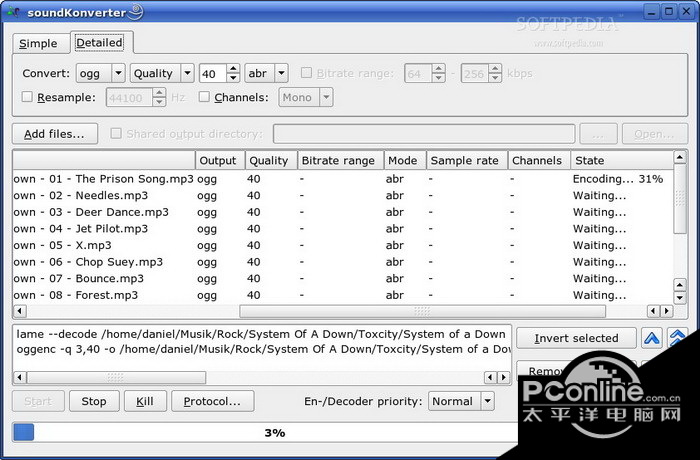The height and width of the screenshot is (460, 700).
Task: Toggle Shared output directory checkbox
Action: point(116,134)
